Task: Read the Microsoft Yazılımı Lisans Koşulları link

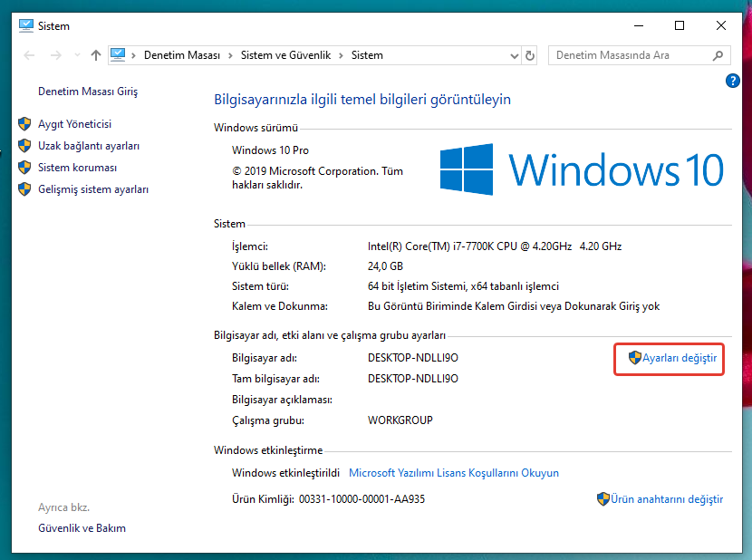Action: click(454, 473)
